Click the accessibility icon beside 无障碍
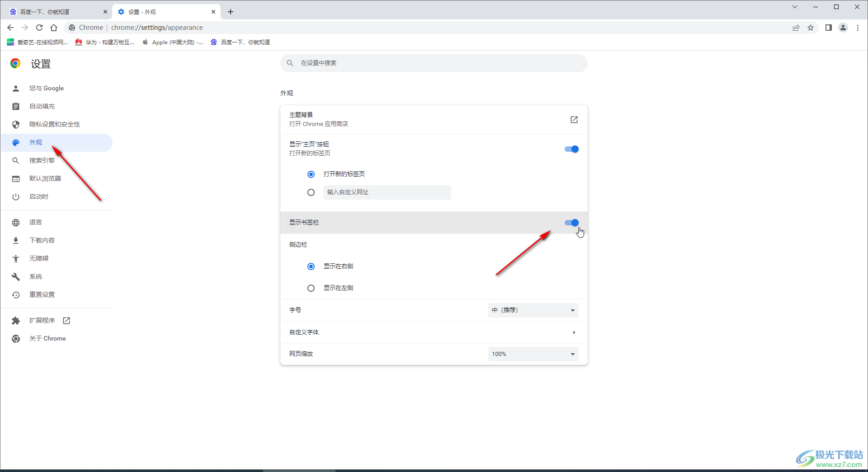Image resolution: width=868 pixels, height=472 pixels. click(x=16, y=259)
